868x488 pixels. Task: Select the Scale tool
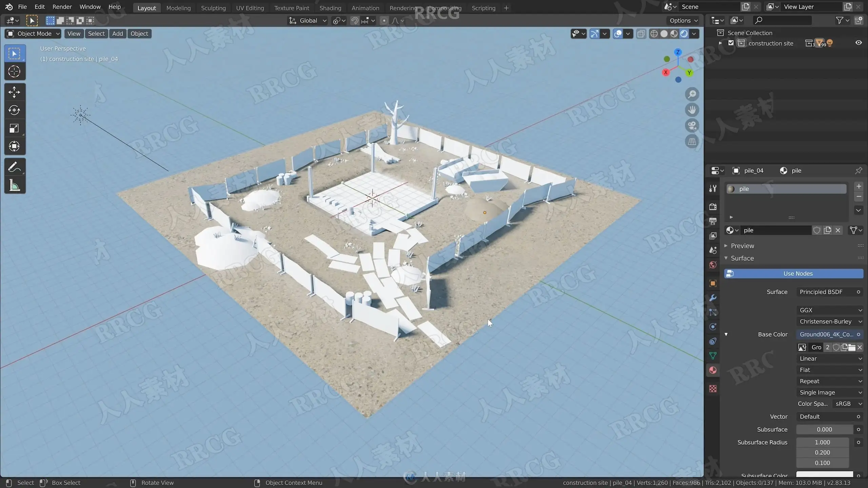pos(14,128)
